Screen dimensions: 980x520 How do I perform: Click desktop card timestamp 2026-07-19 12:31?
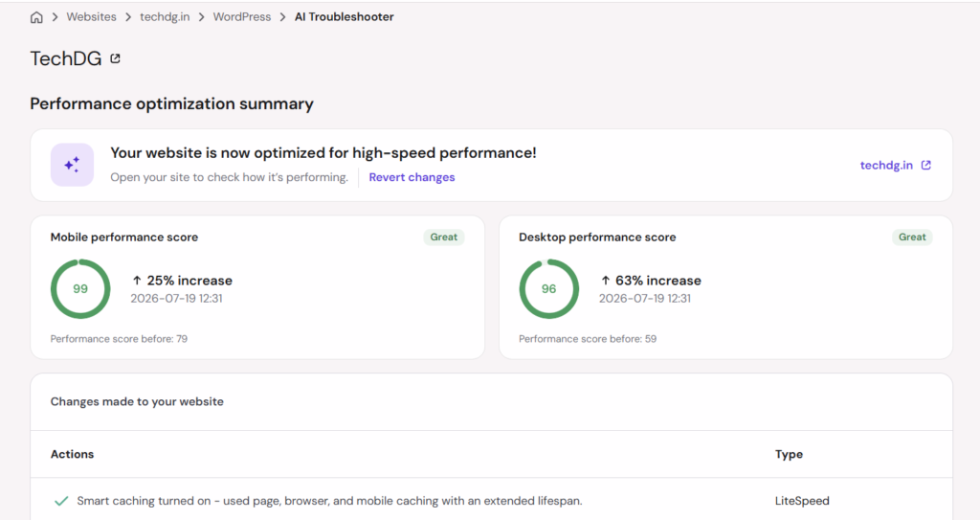pyautogui.click(x=645, y=299)
